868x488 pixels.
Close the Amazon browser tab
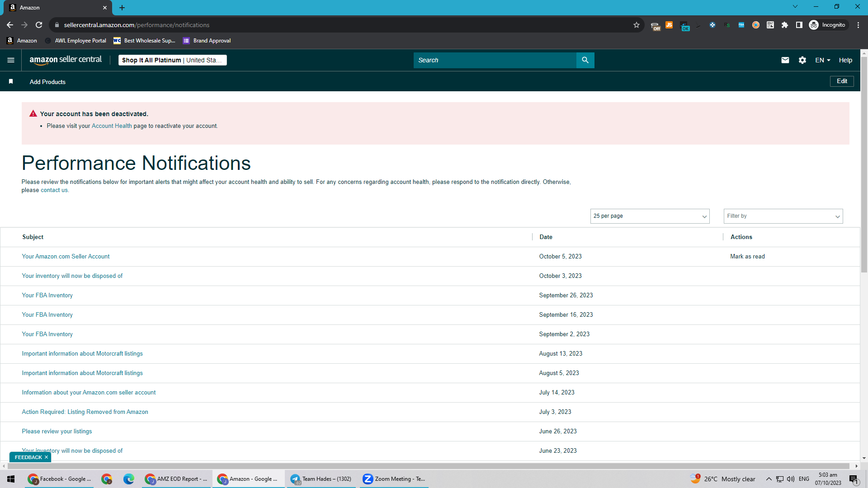tap(105, 8)
